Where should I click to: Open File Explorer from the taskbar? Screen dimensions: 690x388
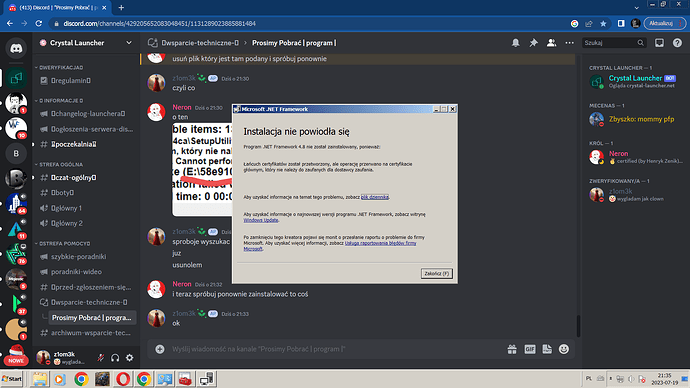[40, 379]
